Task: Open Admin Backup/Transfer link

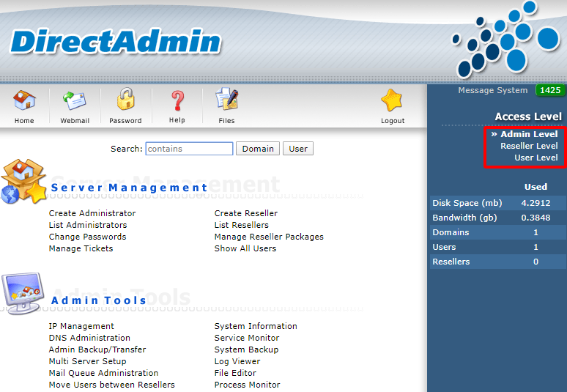Action: tap(97, 350)
